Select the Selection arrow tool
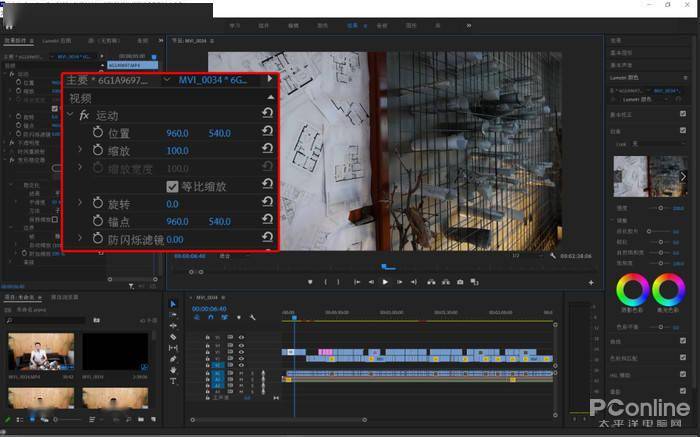The image size is (700, 437). tap(173, 304)
